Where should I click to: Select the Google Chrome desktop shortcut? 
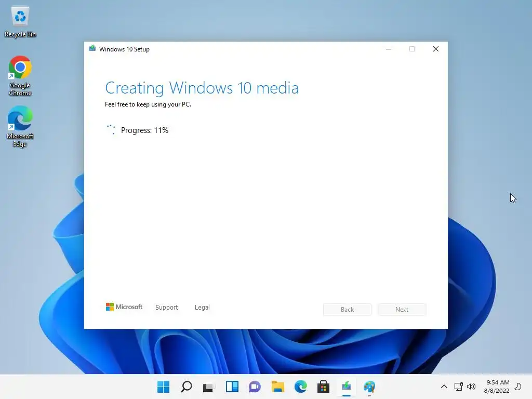click(x=20, y=76)
